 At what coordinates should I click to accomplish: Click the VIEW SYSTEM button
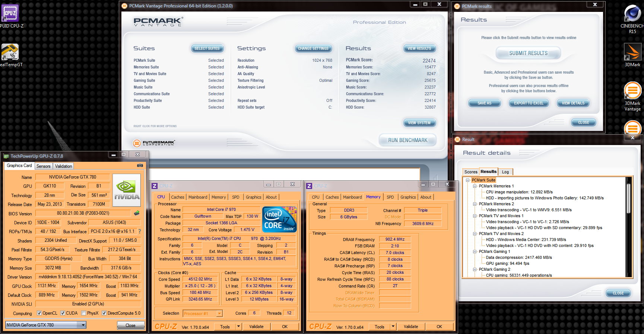point(419,123)
